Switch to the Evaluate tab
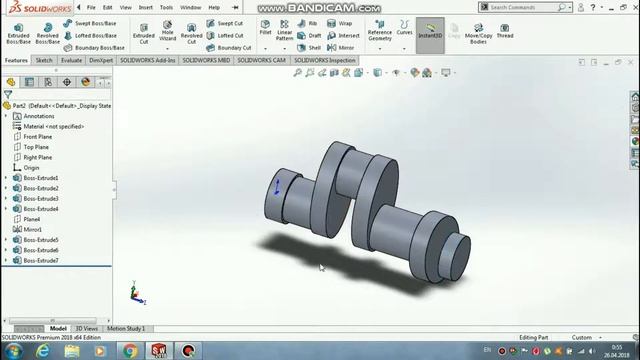Image resolution: width=640 pixels, height=360 pixels. [71, 60]
